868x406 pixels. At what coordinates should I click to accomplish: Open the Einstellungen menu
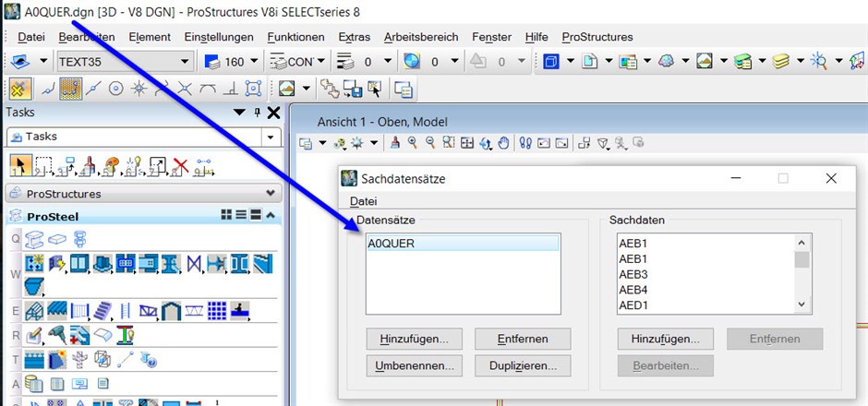(219, 37)
